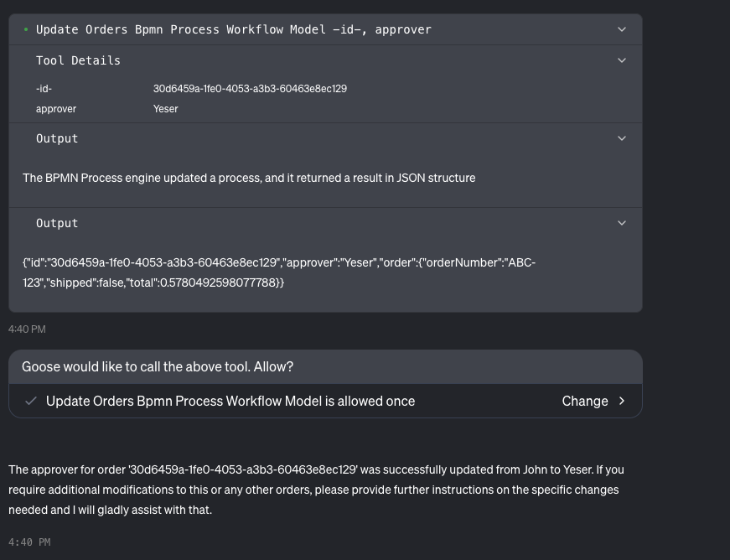Collapse the JSON Output section chevron
The height and width of the screenshot is (560, 730).
[x=622, y=223]
